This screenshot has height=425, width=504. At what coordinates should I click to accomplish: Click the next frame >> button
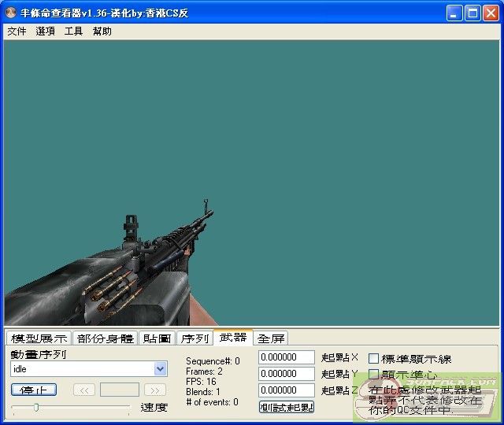(155, 390)
